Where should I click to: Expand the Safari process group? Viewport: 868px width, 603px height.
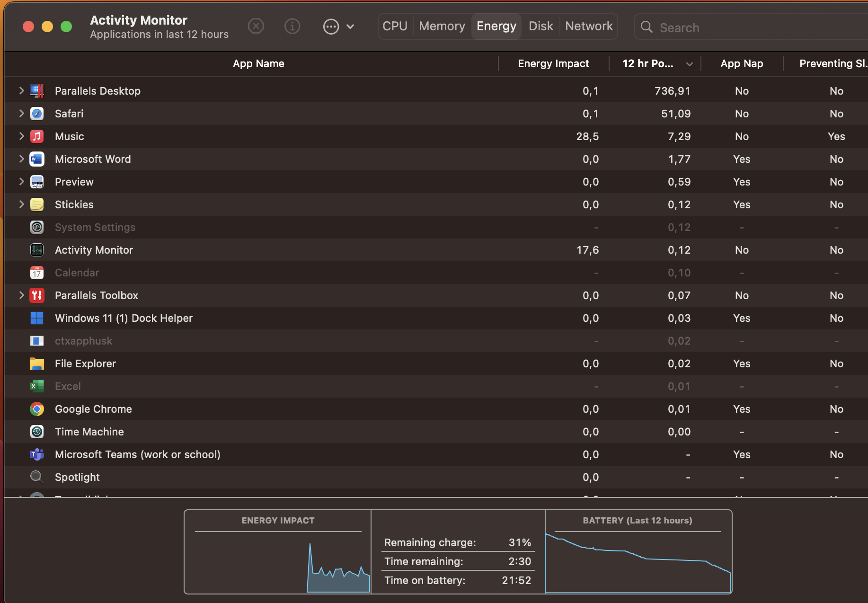(x=21, y=113)
